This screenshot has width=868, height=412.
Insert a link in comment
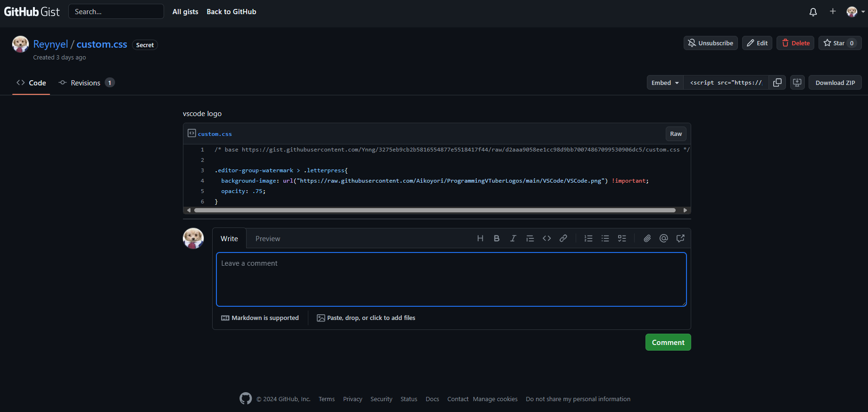pyautogui.click(x=563, y=238)
